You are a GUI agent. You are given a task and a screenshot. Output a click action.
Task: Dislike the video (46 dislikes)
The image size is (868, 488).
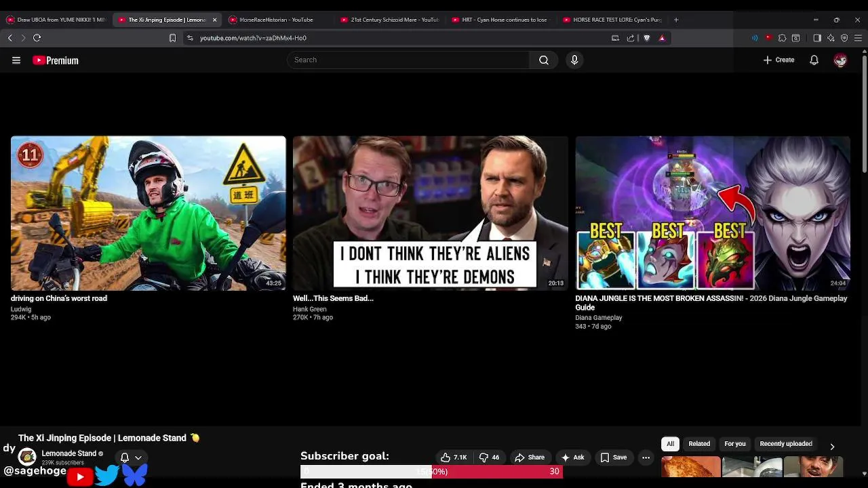click(490, 457)
